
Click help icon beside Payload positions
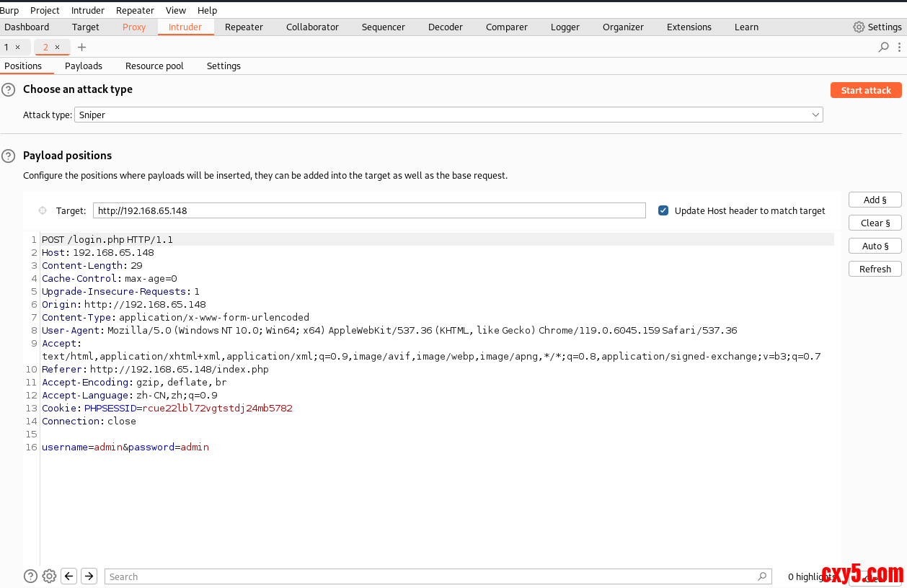click(8, 156)
